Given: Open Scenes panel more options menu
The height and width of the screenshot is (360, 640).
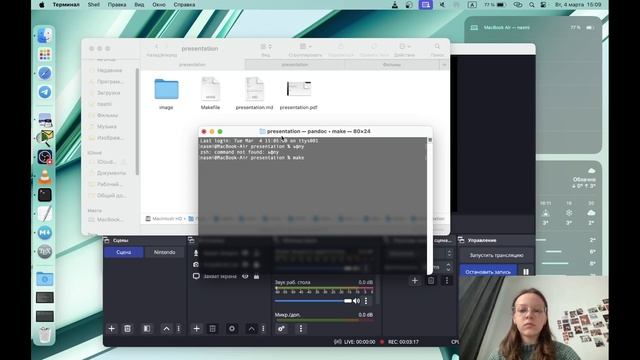Looking at the screenshot, I should (178, 329).
